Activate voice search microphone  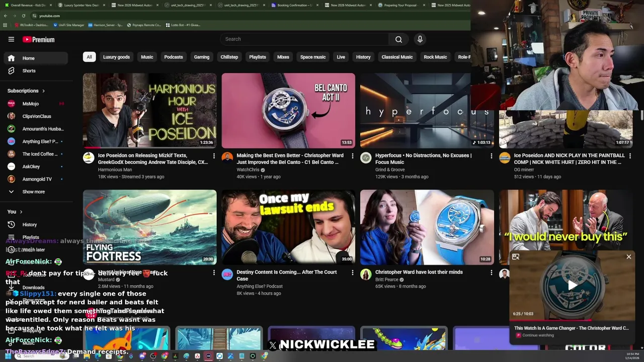point(420,39)
